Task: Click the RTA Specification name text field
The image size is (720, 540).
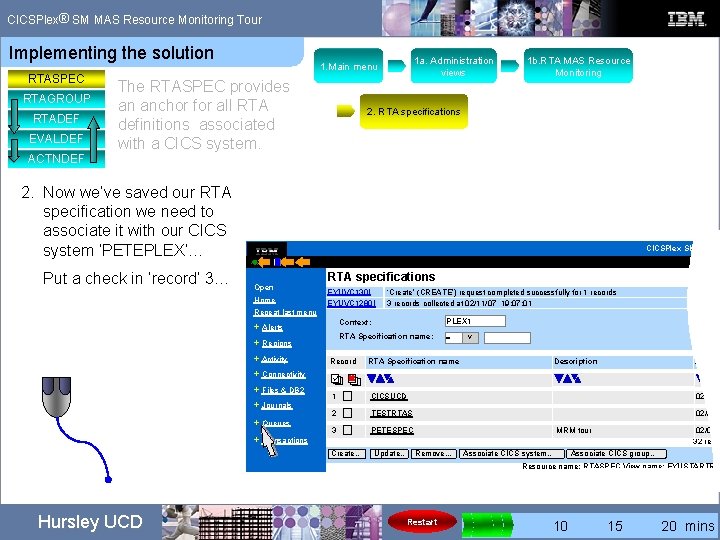Action: coord(507,338)
